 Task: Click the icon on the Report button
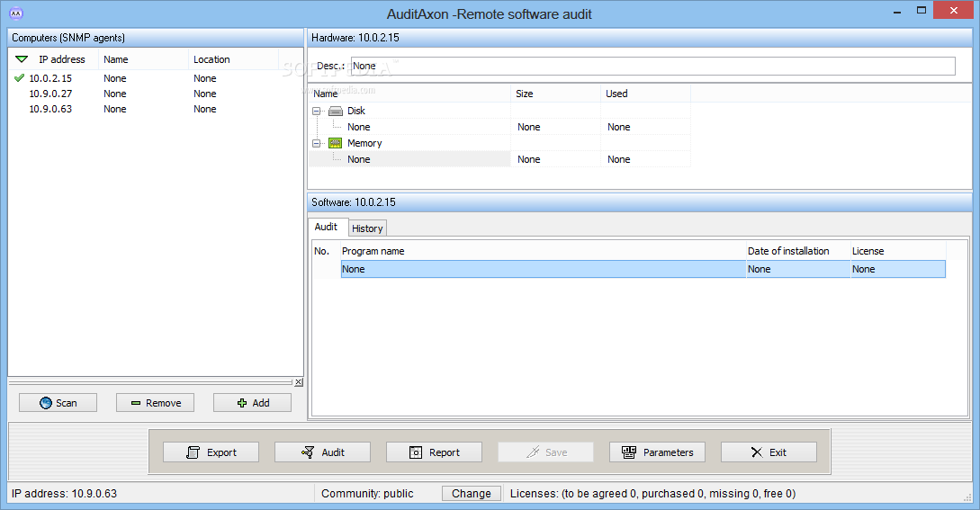(416, 452)
